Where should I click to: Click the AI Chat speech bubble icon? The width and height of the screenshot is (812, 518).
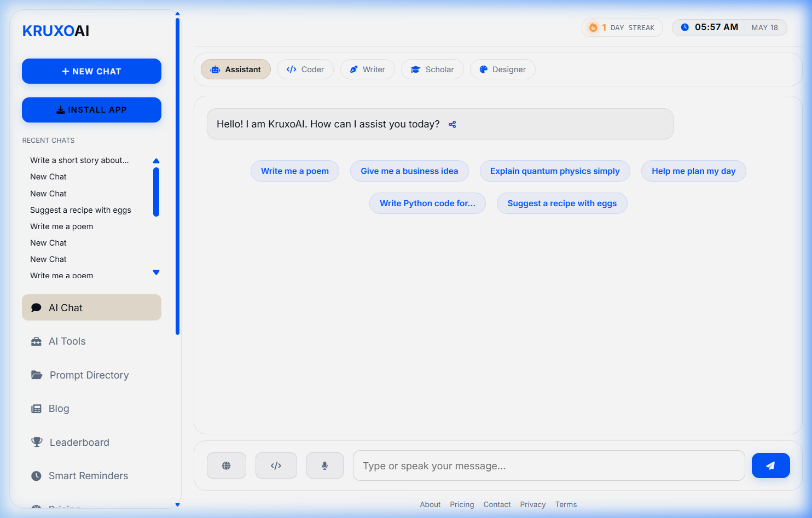[36, 307]
